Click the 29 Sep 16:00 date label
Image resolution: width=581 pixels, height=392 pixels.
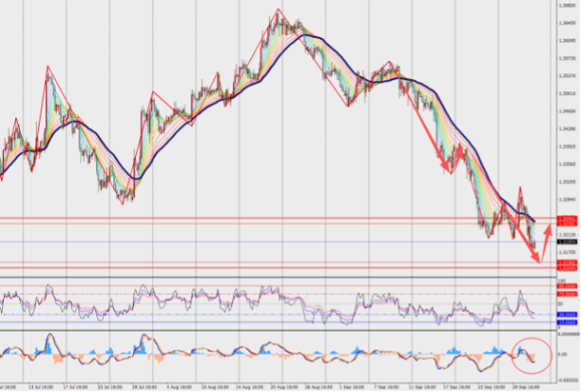click(524, 387)
